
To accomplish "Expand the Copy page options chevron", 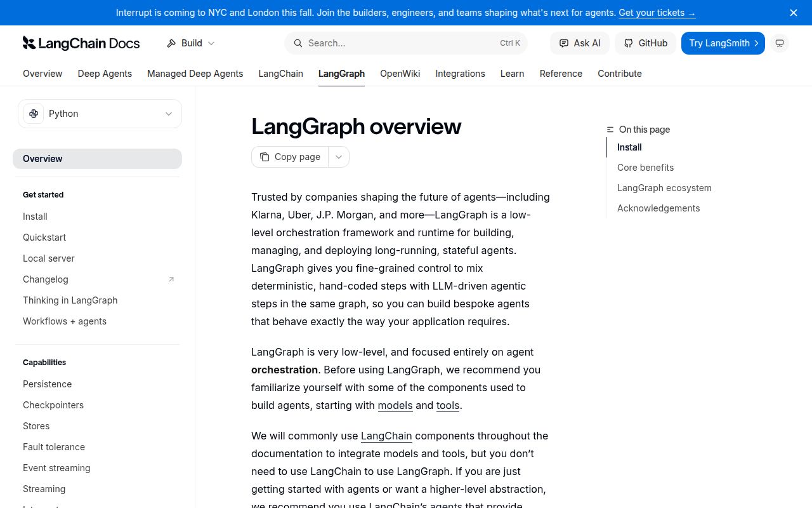I will point(339,157).
